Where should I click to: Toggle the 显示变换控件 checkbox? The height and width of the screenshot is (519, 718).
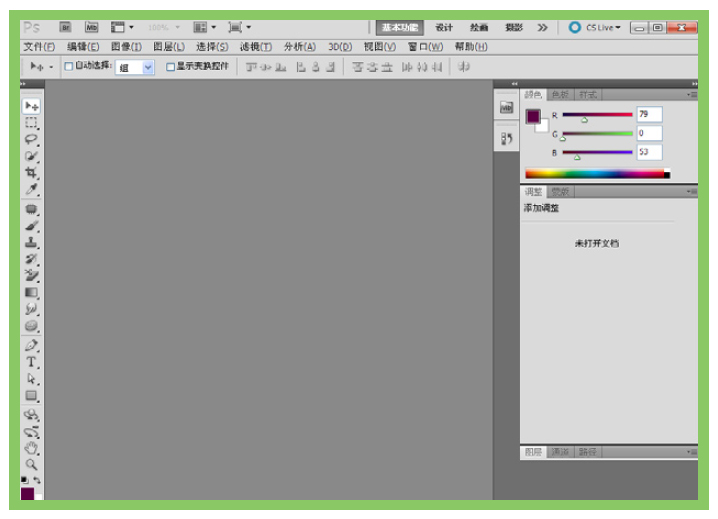[x=170, y=67]
